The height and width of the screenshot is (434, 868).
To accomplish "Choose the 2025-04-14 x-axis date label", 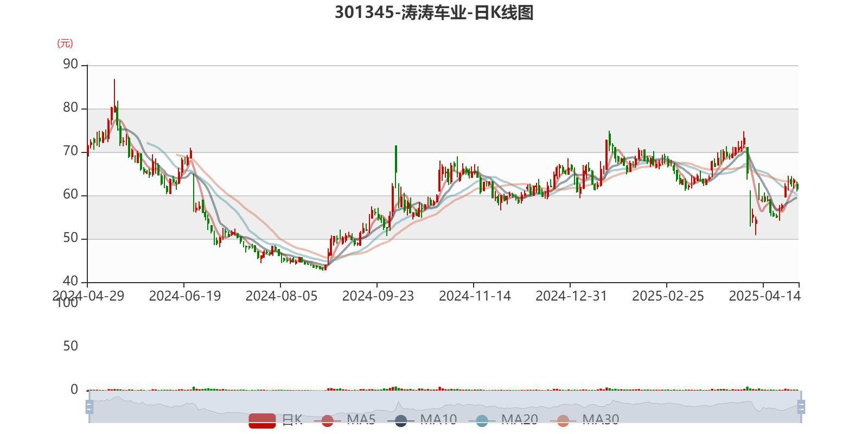I will (764, 296).
